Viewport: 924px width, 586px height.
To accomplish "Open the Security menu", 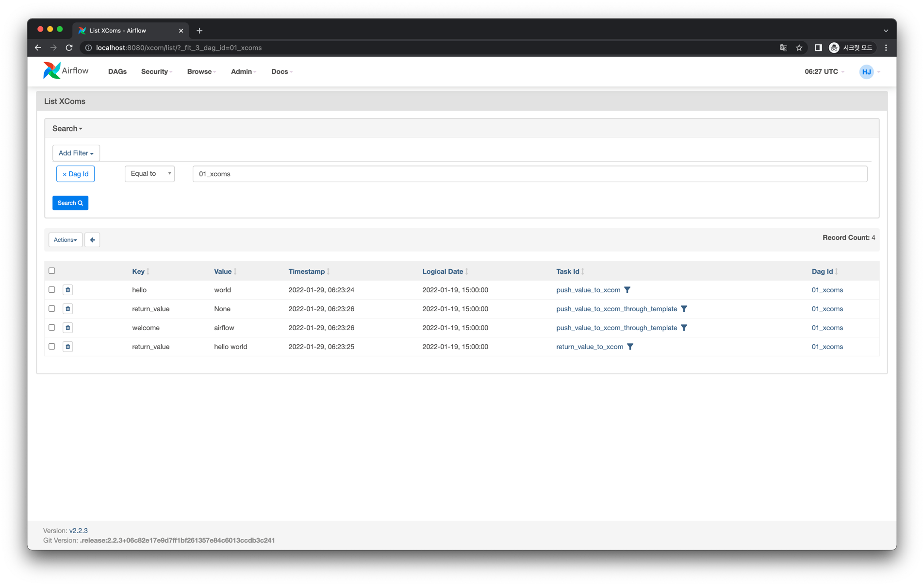I will pyautogui.click(x=157, y=71).
